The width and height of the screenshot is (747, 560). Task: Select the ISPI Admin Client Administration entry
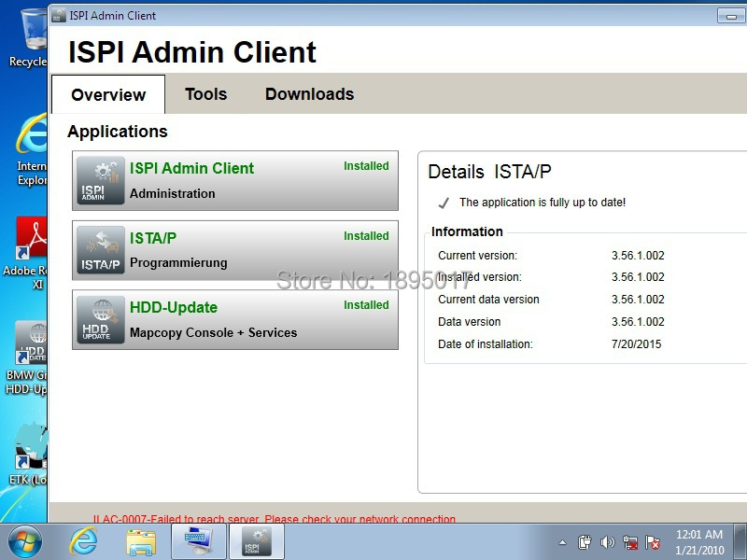pyautogui.click(x=235, y=180)
